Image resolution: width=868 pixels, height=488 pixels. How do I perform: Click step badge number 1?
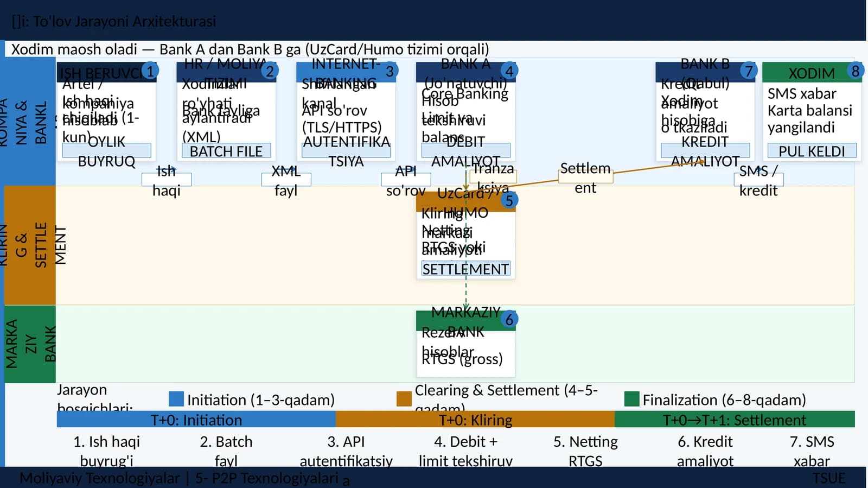coord(150,71)
